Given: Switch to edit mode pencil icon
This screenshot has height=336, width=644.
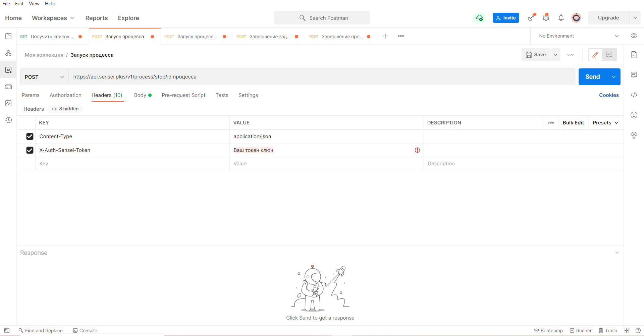Looking at the screenshot, I should [x=595, y=55].
